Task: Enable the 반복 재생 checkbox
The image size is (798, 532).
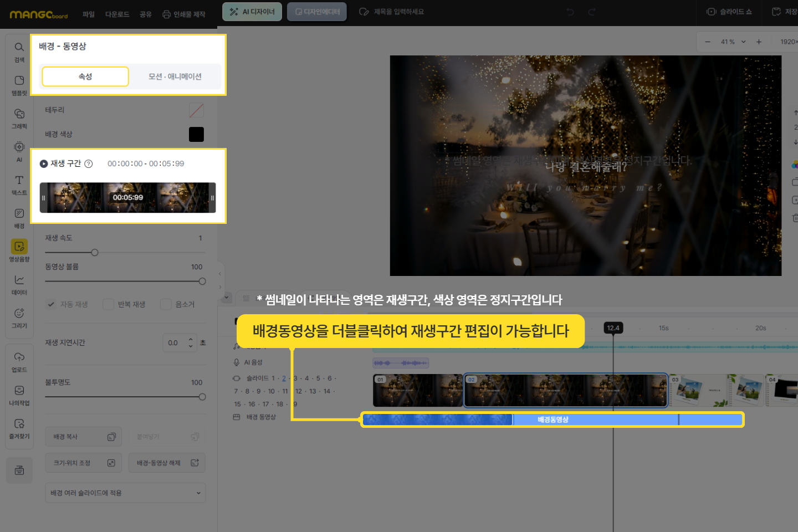Action: pyautogui.click(x=109, y=304)
